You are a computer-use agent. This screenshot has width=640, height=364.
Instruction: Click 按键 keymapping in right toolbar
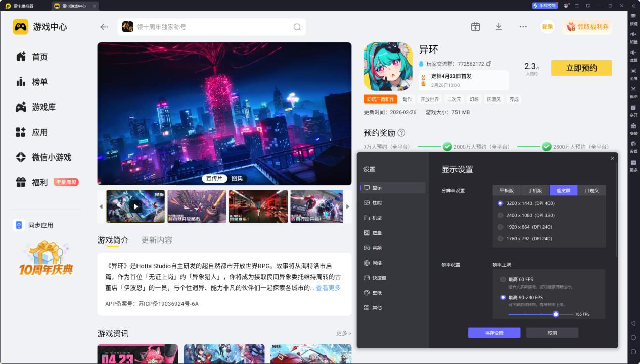point(633,19)
